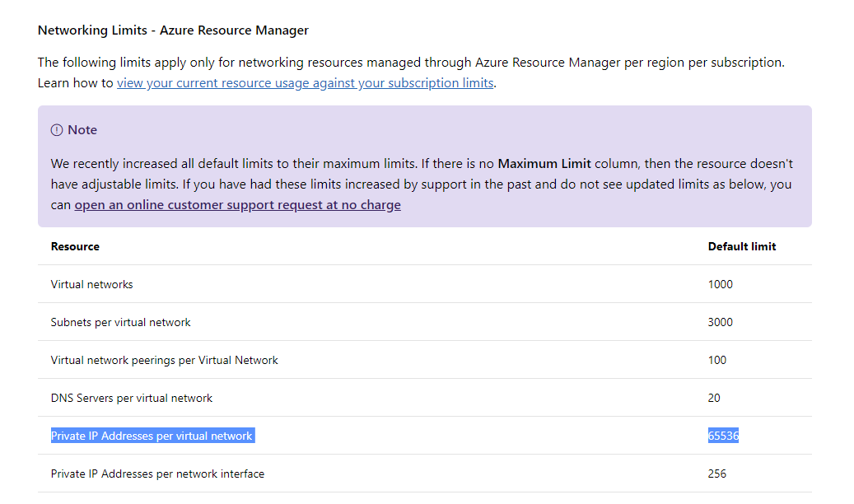The height and width of the screenshot is (504, 854).
Task: Click the 256 limit value
Action: click(716, 474)
